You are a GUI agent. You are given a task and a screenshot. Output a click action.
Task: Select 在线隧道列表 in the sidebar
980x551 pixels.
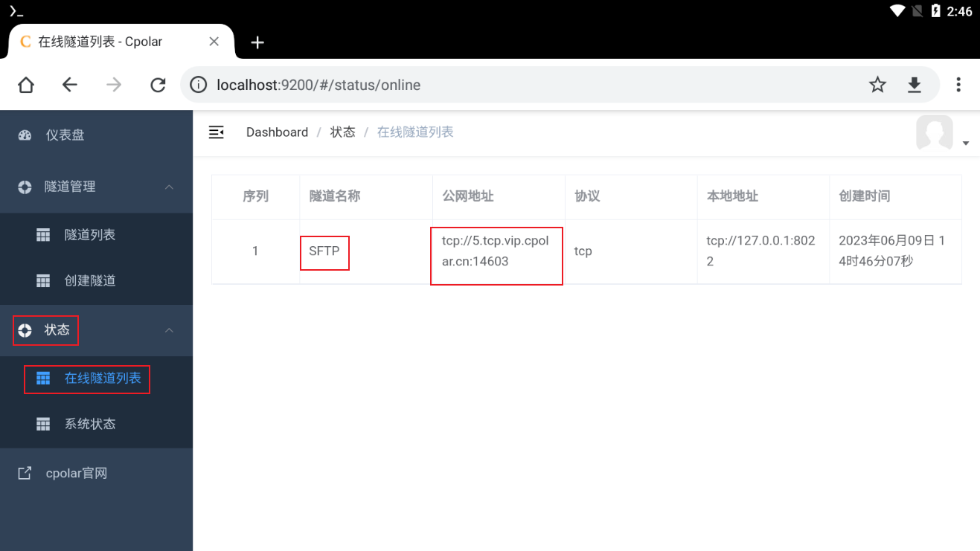click(96, 378)
